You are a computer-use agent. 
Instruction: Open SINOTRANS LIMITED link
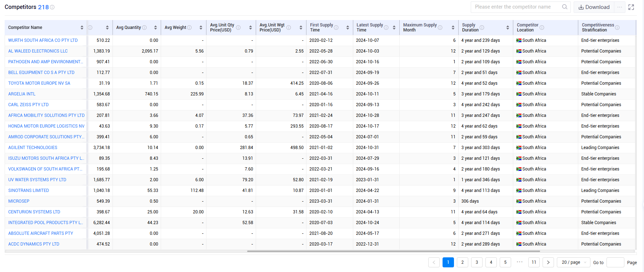coord(29,191)
